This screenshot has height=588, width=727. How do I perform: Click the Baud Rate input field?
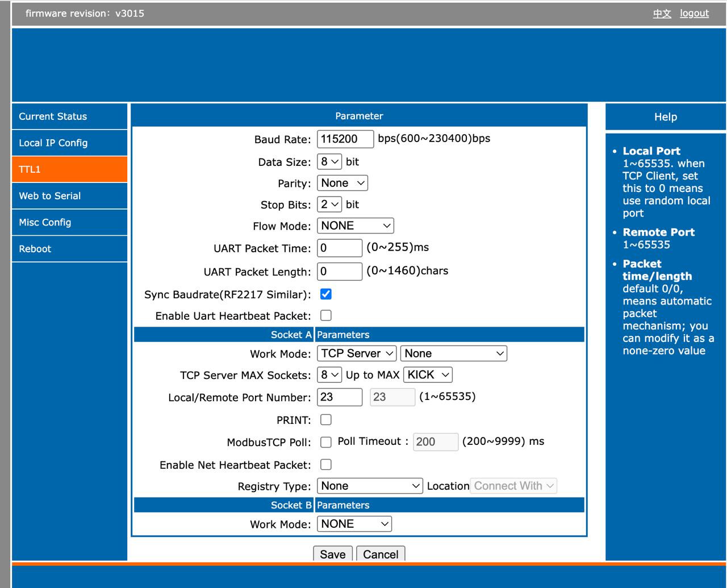click(x=345, y=139)
